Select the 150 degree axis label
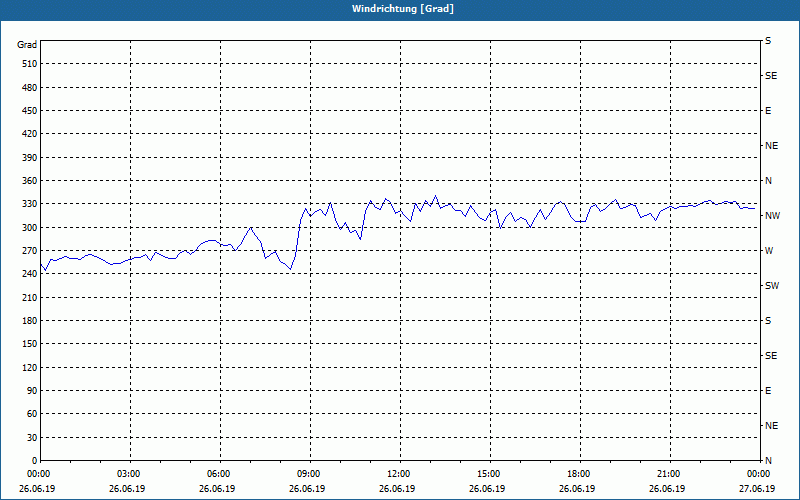The width and height of the screenshot is (800, 500). pos(30,344)
